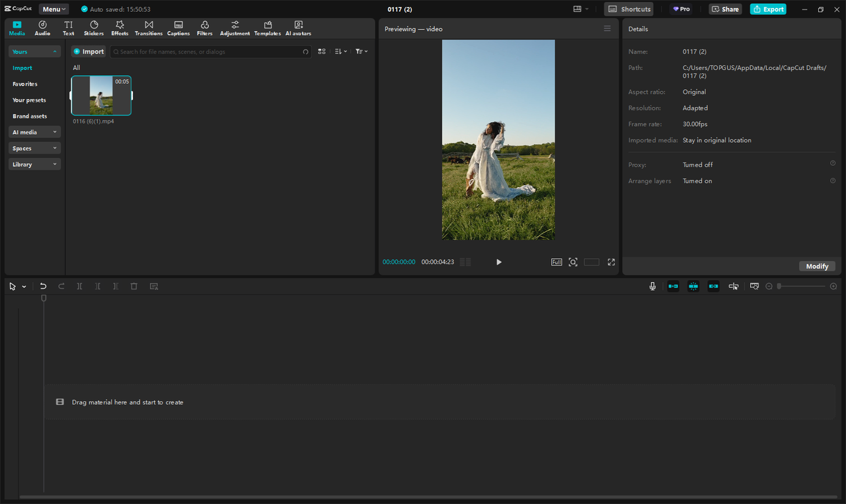
Task: Expand the AI media section
Action: pyautogui.click(x=34, y=131)
